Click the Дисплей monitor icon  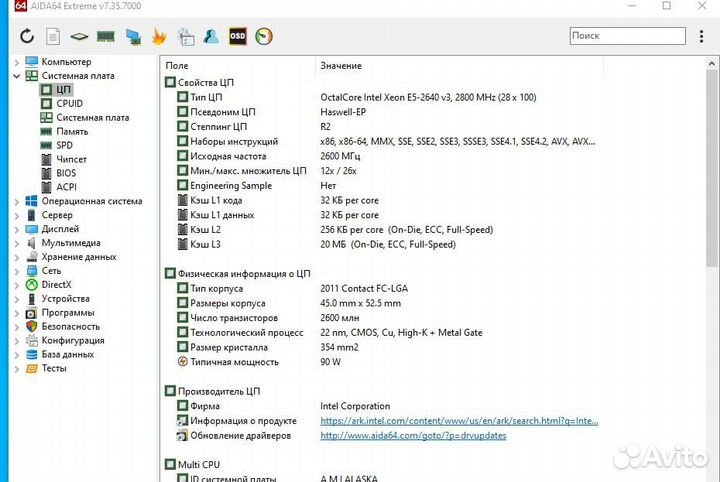(32, 229)
